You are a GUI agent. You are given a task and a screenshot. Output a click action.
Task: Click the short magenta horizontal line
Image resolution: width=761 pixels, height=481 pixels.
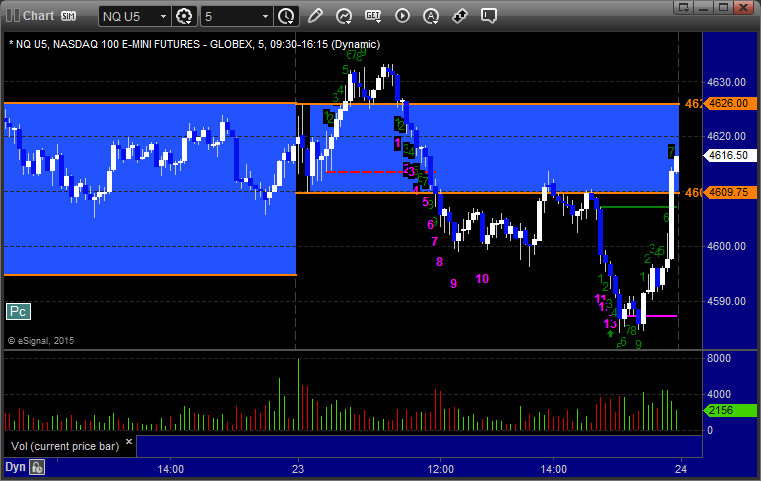(652, 316)
